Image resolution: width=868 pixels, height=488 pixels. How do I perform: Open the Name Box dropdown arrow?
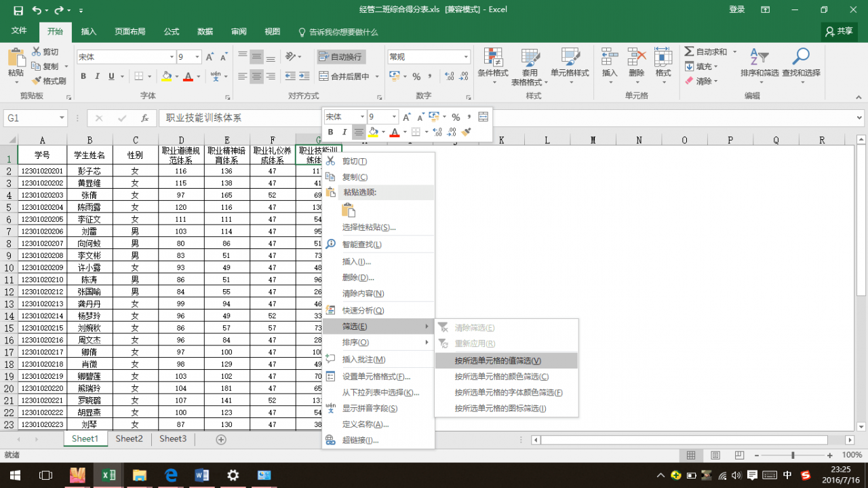click(x=62, y=118)
